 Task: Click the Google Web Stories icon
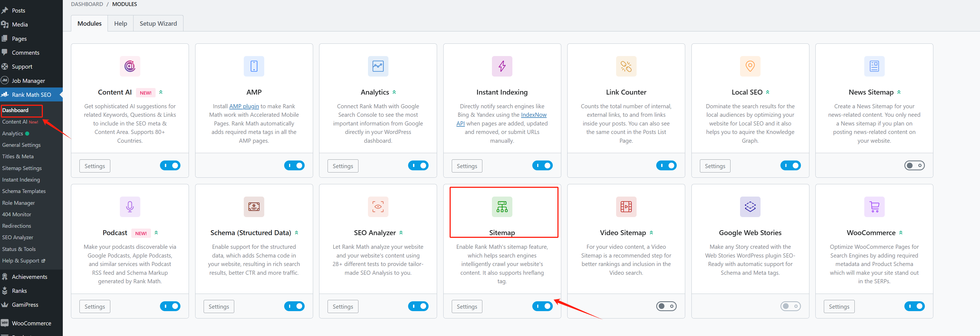pos(750,207)
